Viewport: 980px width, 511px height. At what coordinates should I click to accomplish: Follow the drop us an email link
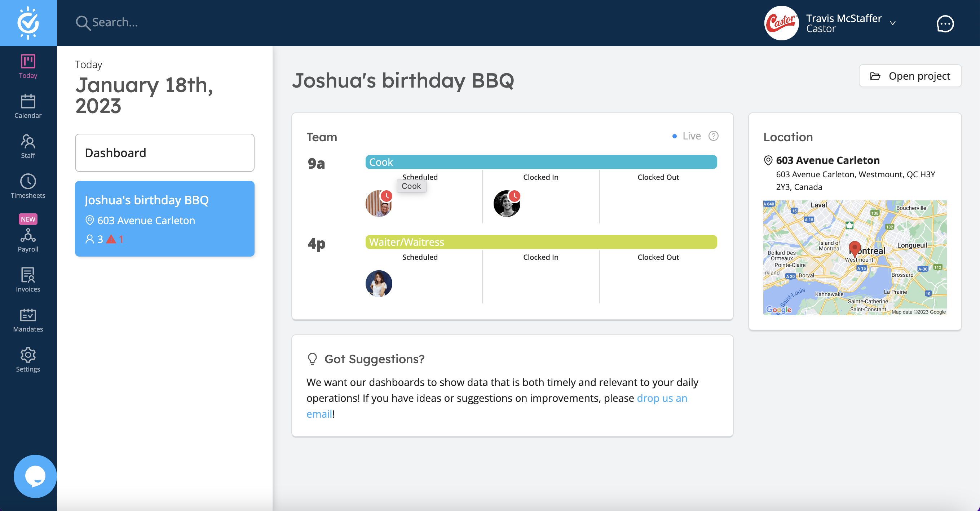point(662,398)
